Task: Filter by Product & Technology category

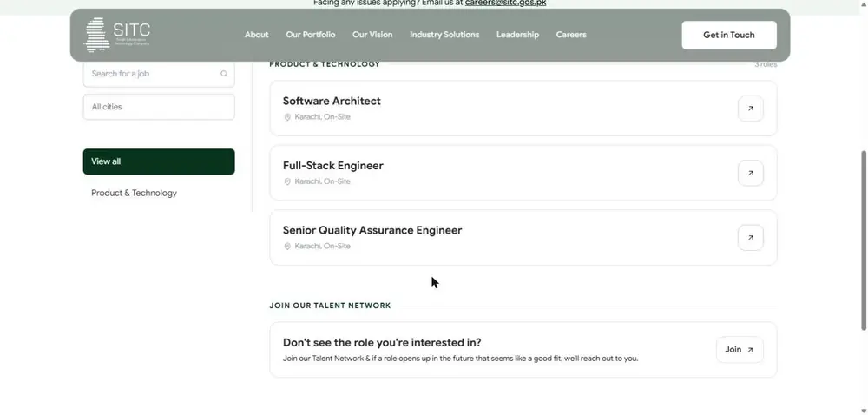Action: (134, 193)
